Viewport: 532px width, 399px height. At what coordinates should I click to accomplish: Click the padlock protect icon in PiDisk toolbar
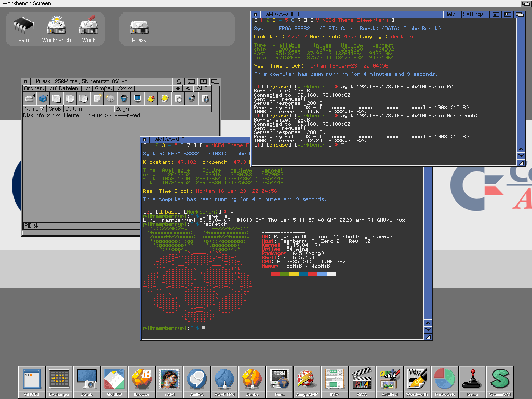coord(206,99)
